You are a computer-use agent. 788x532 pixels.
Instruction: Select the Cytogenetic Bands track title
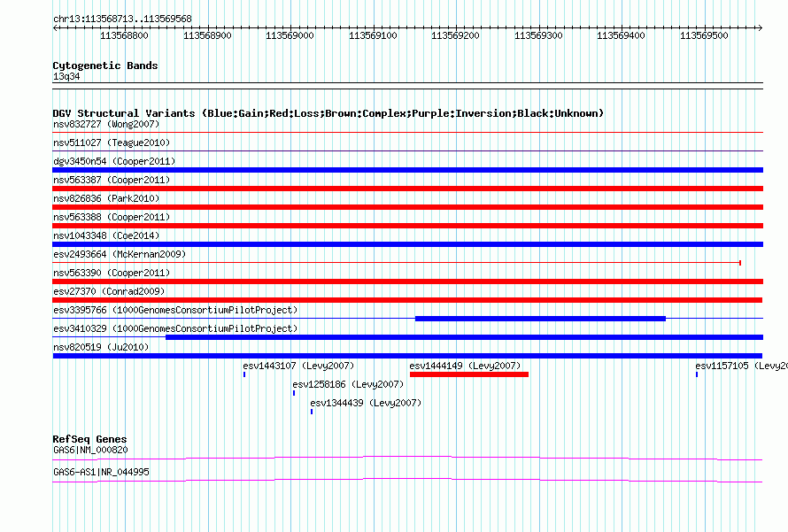105,66
